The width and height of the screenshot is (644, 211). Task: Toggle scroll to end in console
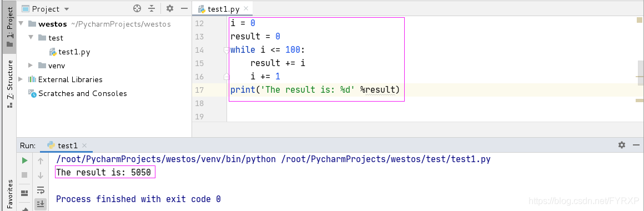point(40,204)
